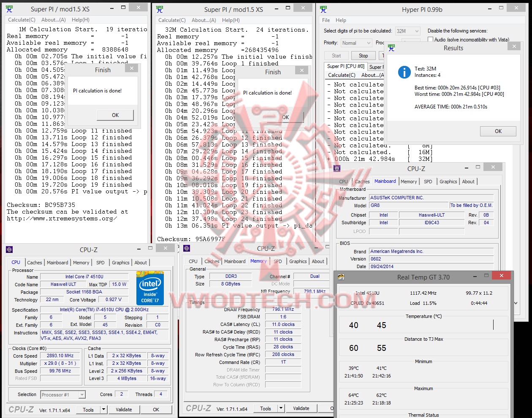
Task: Click Validate in CPU-Z Memory window
Action: [301, 408]
